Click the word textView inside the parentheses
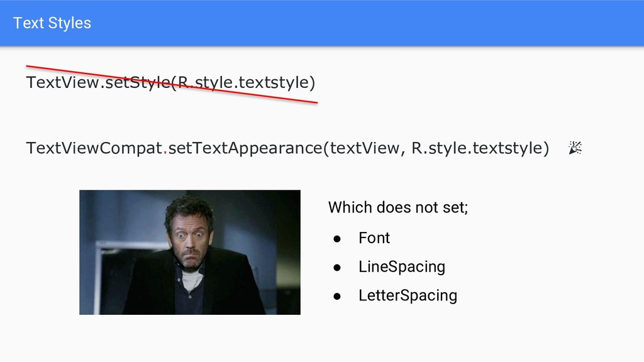This screenshot has height=362, width=644. (x=364, y=148)
